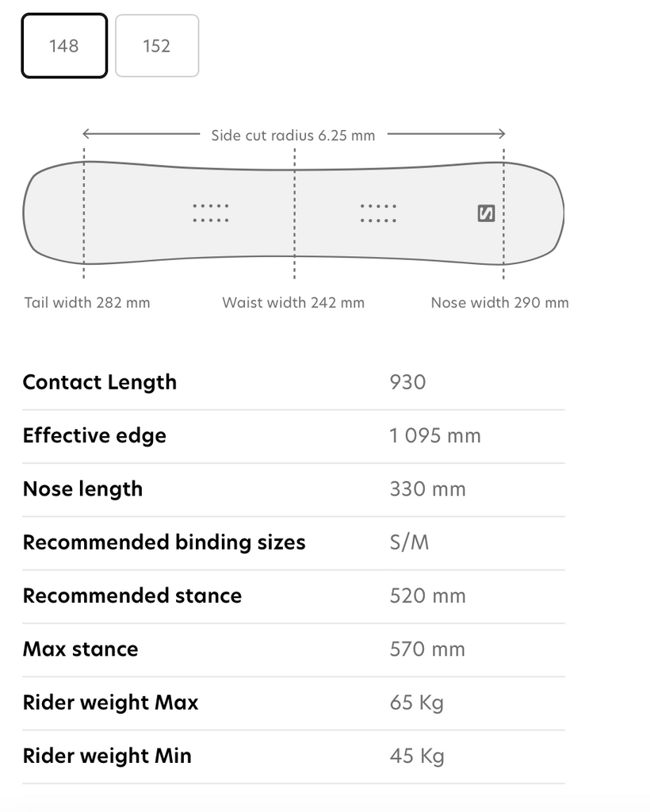Click the Side cut radius 6.25 mm label
This screenshot has height=812, width=650.
293,136
